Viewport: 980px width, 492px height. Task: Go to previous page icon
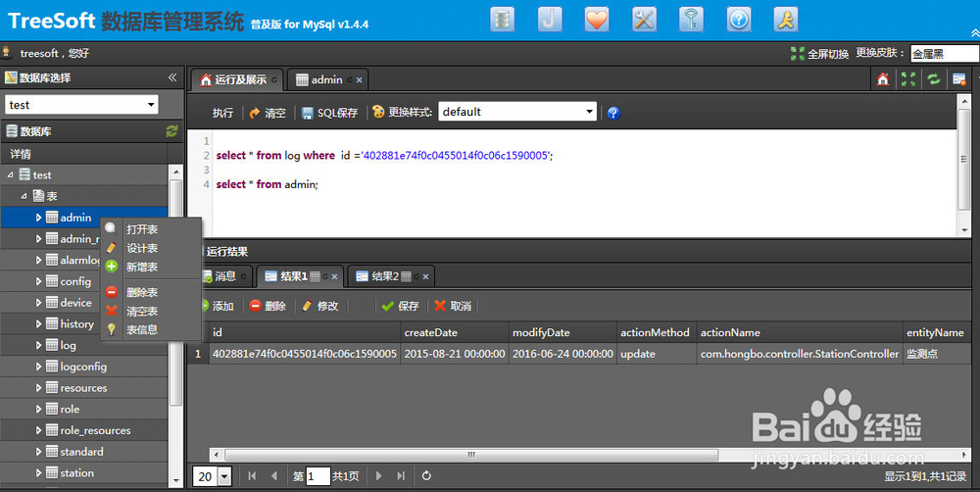[273, 476]
